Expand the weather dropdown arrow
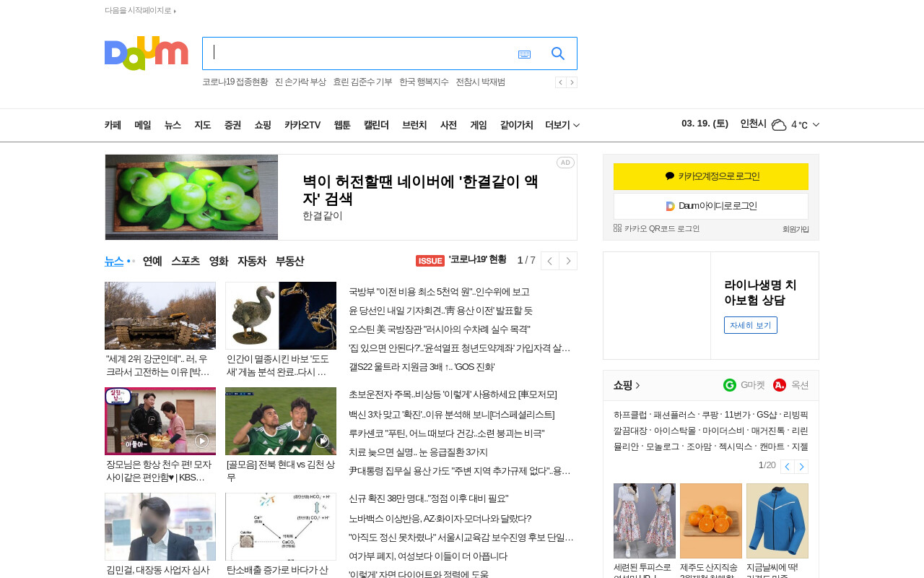The width and height of the screenshot is (924, 578). [x=816, y=125]
